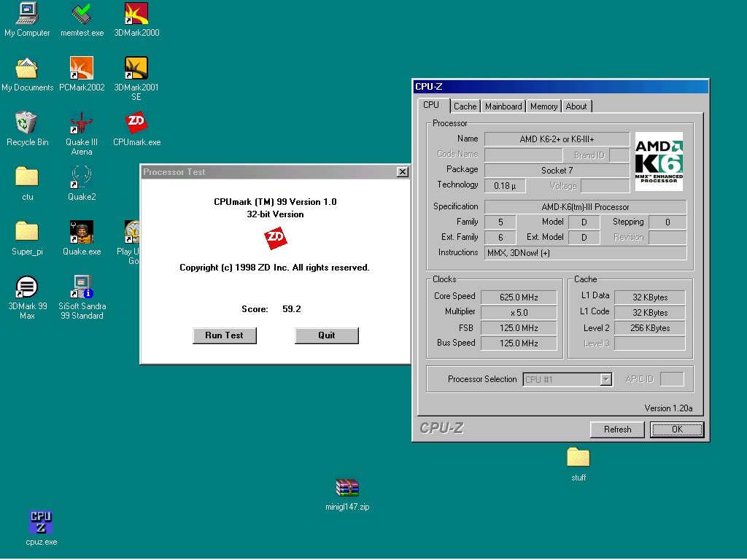Click the Ext. Family value 6
747x560 pixels.
tap(500, 237)
